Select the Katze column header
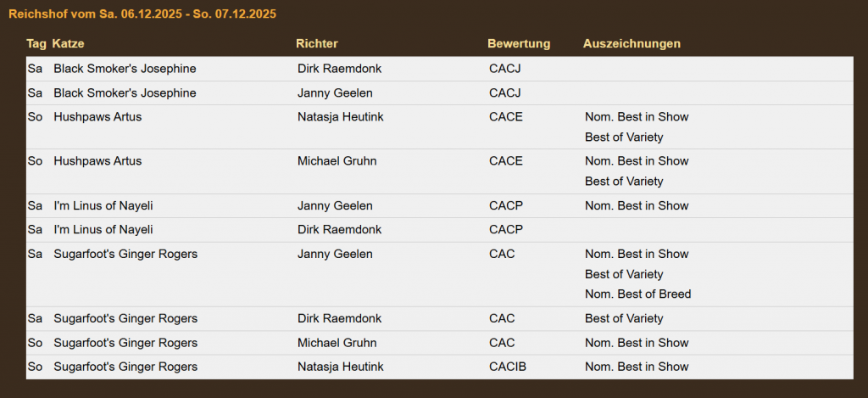The width and height of the screenshot is (868, 398). 68,43
